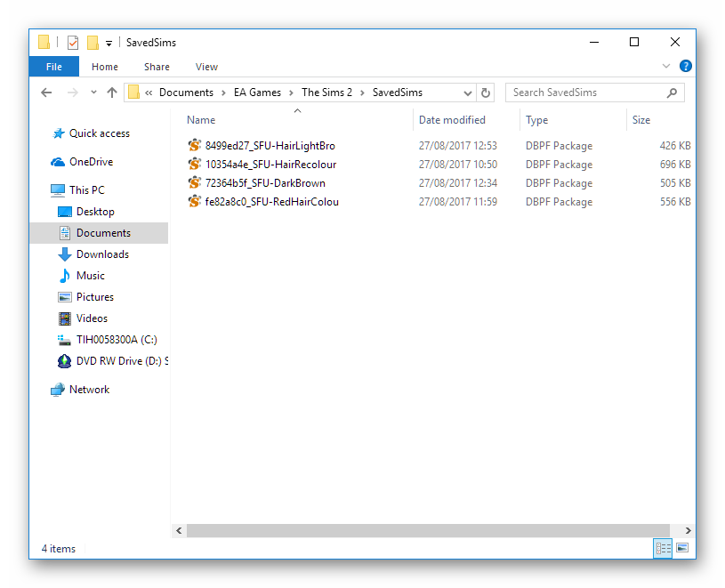Open Quick access in navigation pane
This screenshot has width=725, height=588.
pos(99,133)
